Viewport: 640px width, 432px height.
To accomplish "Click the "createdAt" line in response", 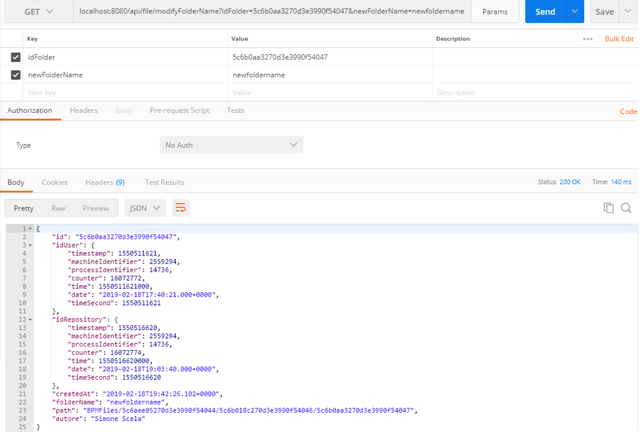I will [x=137, y=394].
